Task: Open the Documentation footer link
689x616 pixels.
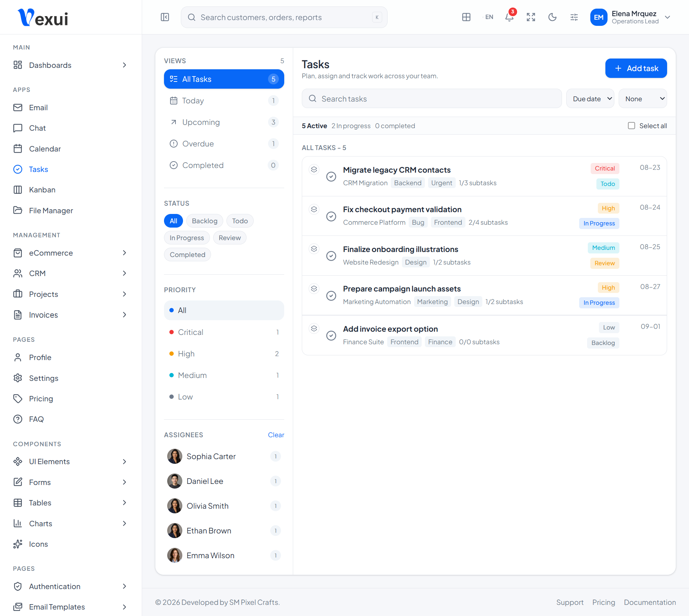Action: pyautogui.click(x=650, y=602)
